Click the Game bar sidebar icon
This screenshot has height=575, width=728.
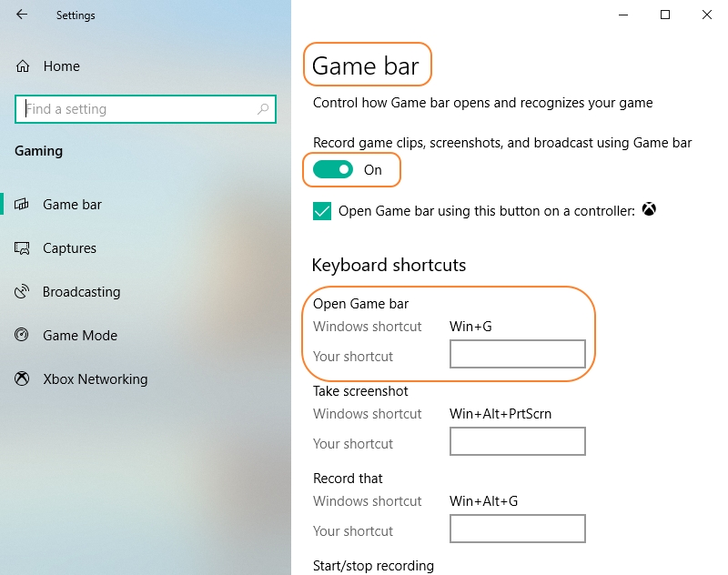coord(21,204)
